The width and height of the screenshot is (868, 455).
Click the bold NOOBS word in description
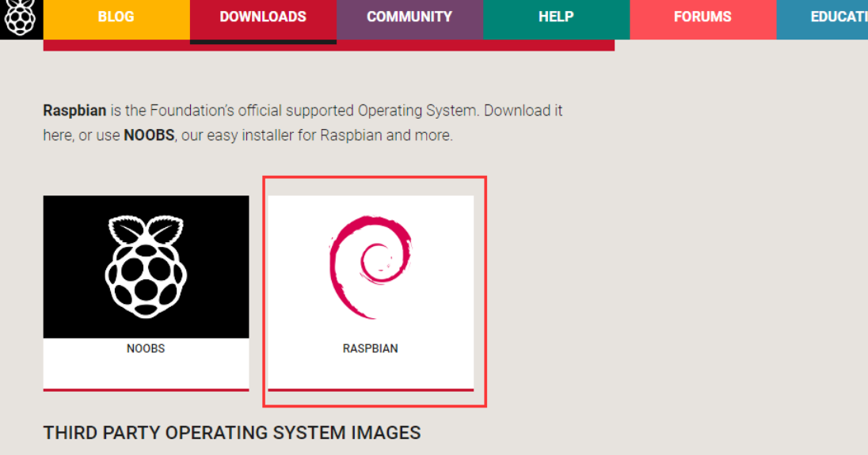(149, 135)
